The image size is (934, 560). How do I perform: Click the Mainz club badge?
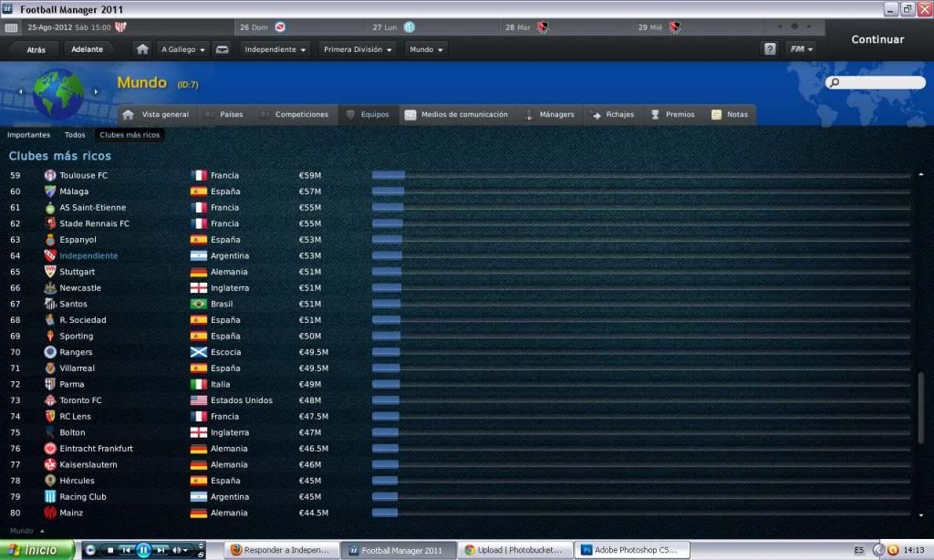click(50, 513)
